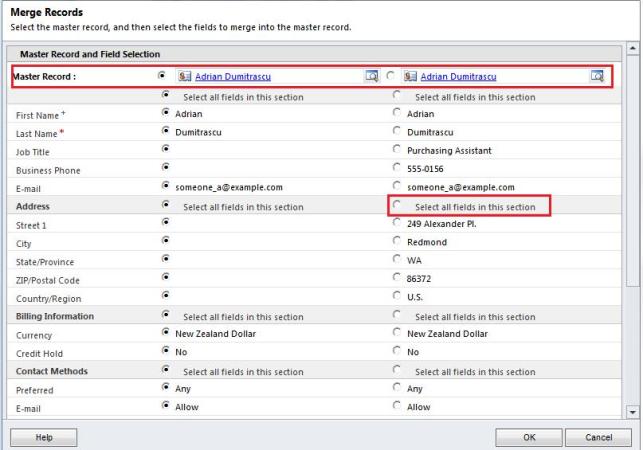Choose right Select all fields in Billing Information
Viewport: 643px width, 450px height.
pos(397,314)
